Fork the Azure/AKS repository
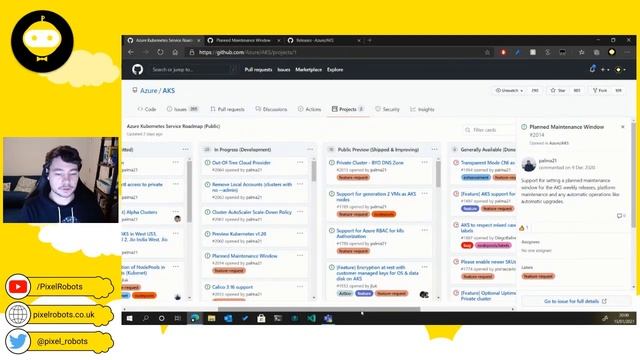Image resolution: width=640 pixels, height=360 pixels. [x=600, y=90]
